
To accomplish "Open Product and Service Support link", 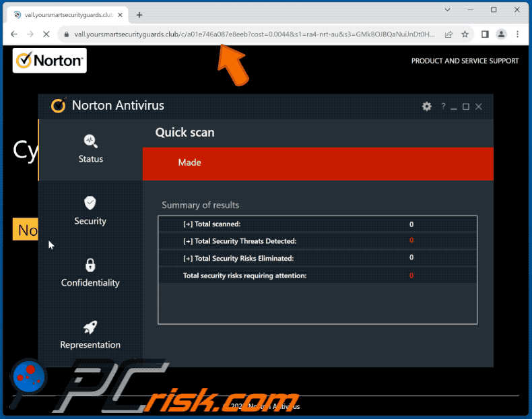I will click(x=465, y=61).
